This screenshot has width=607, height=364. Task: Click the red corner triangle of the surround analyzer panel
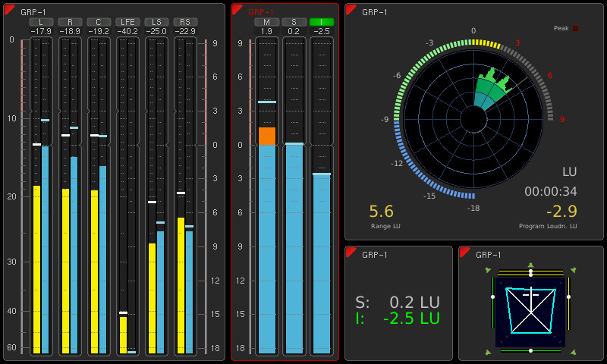464,252
